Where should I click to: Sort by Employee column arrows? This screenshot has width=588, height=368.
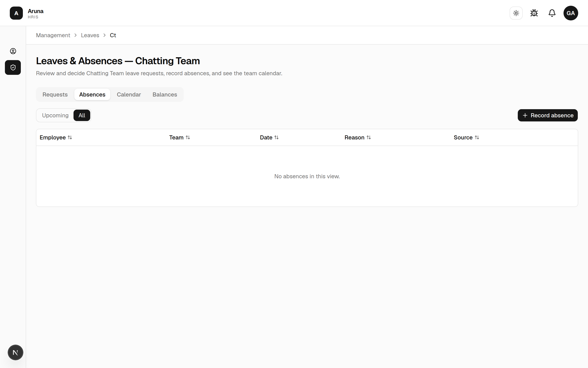point(70,138)
